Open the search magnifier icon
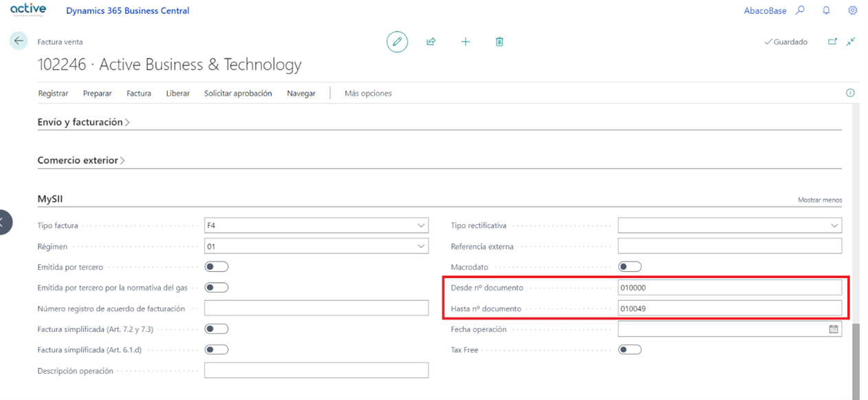 [800, 10]
